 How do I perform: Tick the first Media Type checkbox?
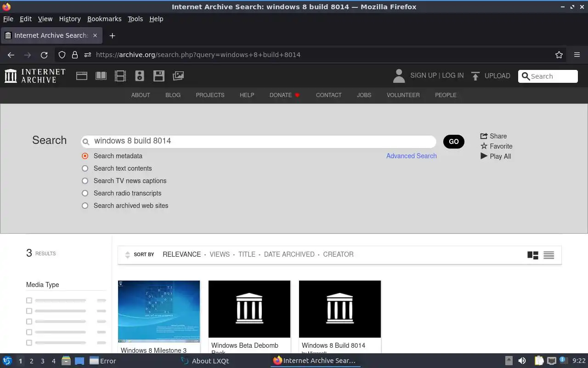point(29,300)
